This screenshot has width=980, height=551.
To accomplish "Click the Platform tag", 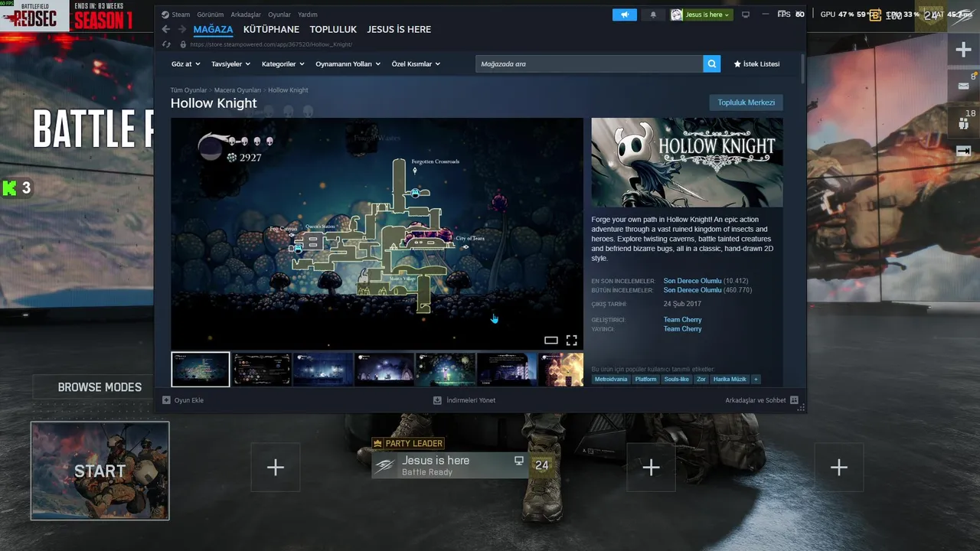I will (645, 379).
